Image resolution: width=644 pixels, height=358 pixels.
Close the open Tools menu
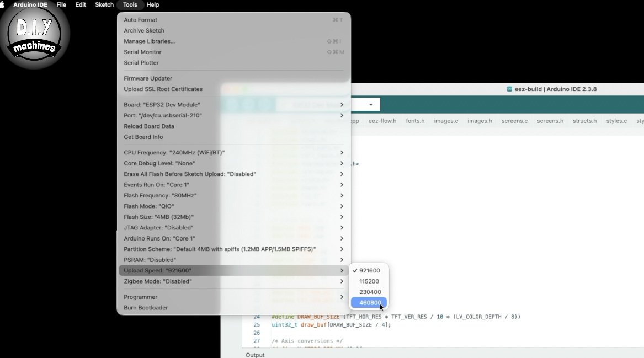(x=130, y=4)
